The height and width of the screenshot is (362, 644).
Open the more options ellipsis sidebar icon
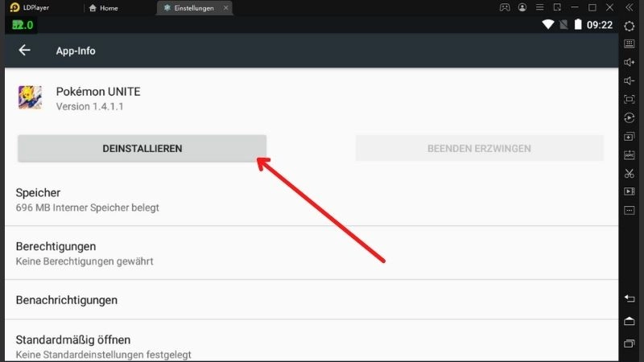pos(630,210)
